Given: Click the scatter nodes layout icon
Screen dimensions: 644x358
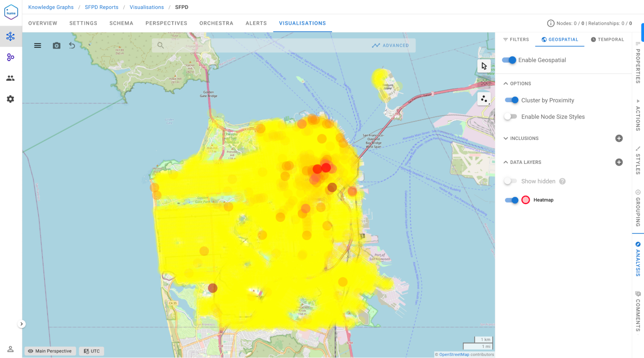Looking at the screenshot, I should 484,99.
